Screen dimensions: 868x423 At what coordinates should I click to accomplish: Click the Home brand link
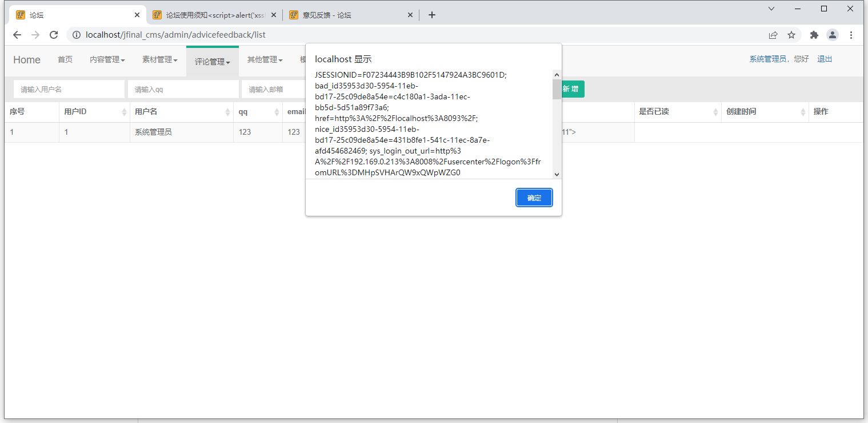(27, 60)
